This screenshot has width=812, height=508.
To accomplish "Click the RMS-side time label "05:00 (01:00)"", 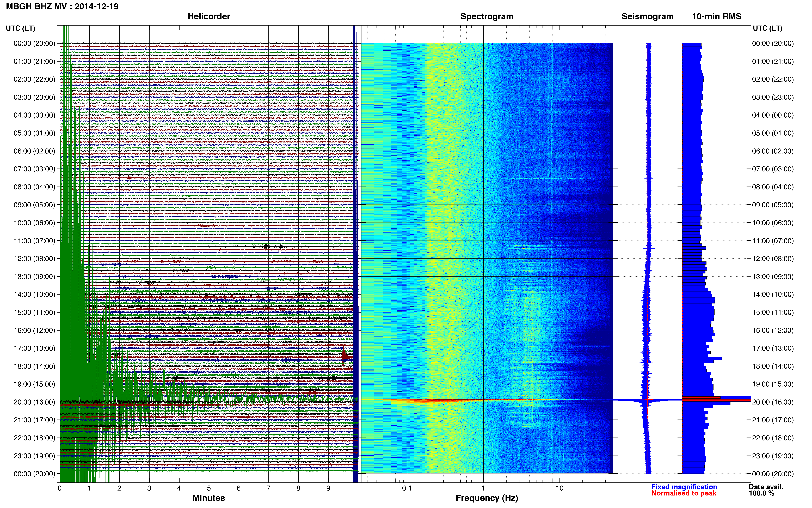I will (x=773, y=133).
